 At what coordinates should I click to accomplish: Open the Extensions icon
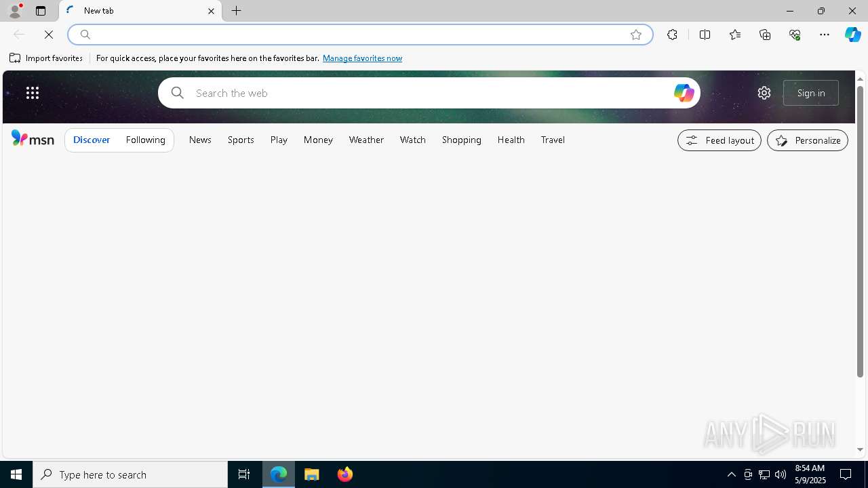tap(672, 35)
